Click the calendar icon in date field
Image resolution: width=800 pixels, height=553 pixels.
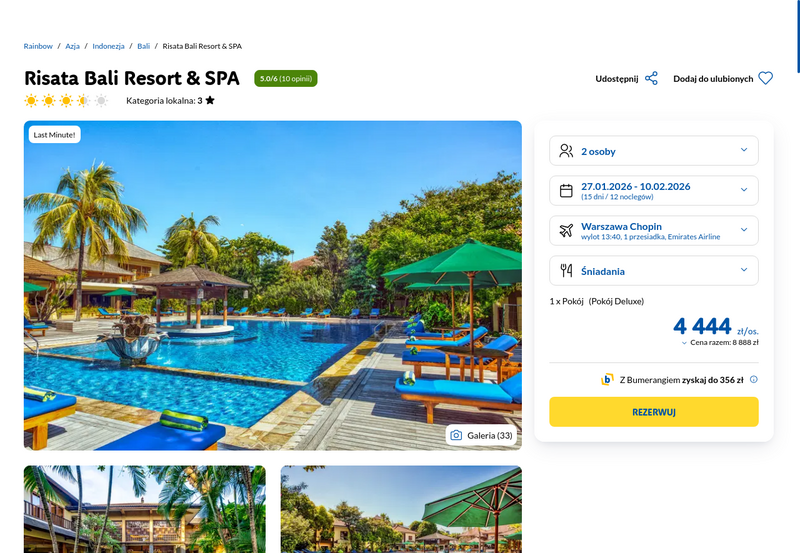tap(566, 191)
